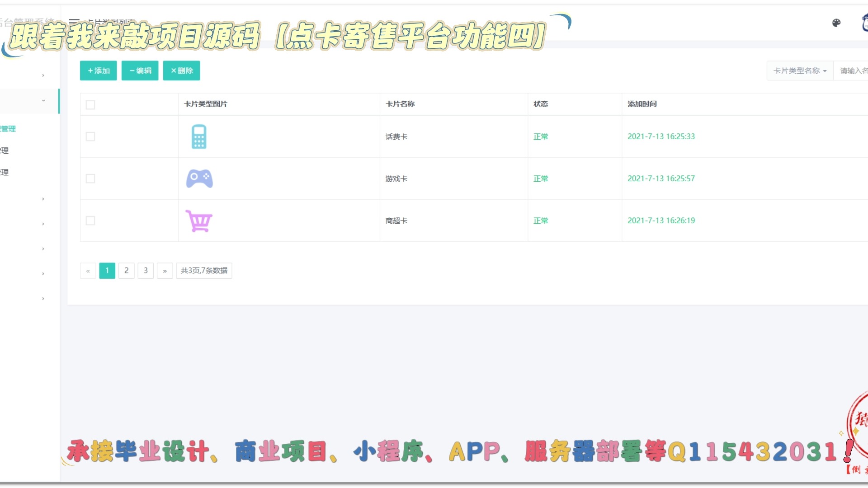This screenshot has width=868, height=488.
Task: Toggle the select-all header checkbox
Action: (x=90, y=105)
